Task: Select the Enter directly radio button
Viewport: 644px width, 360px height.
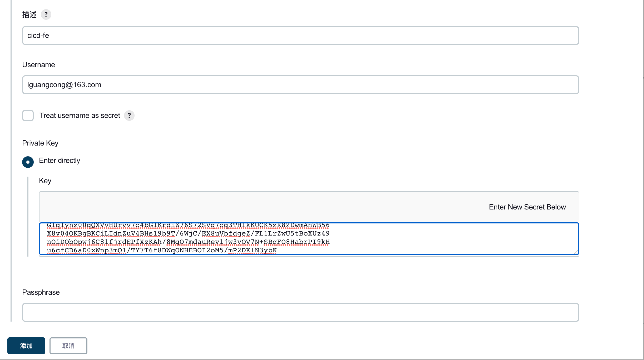Action: (28, 162)
